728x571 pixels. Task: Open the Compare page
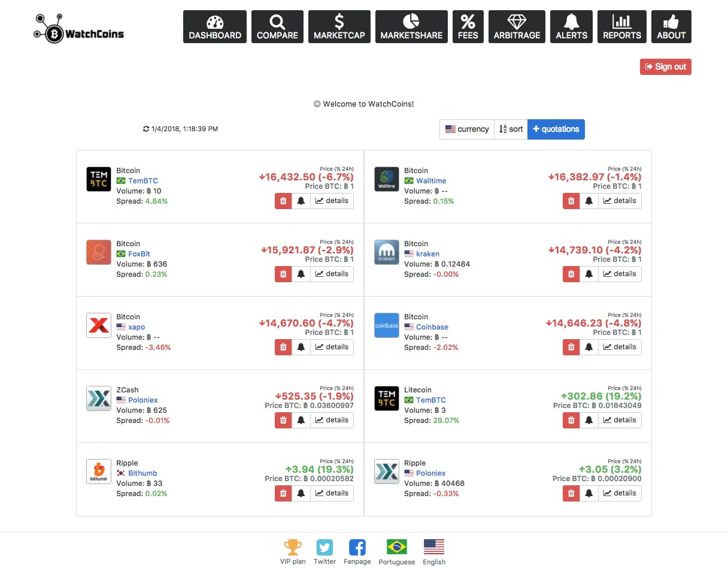[x=277, y=27]
